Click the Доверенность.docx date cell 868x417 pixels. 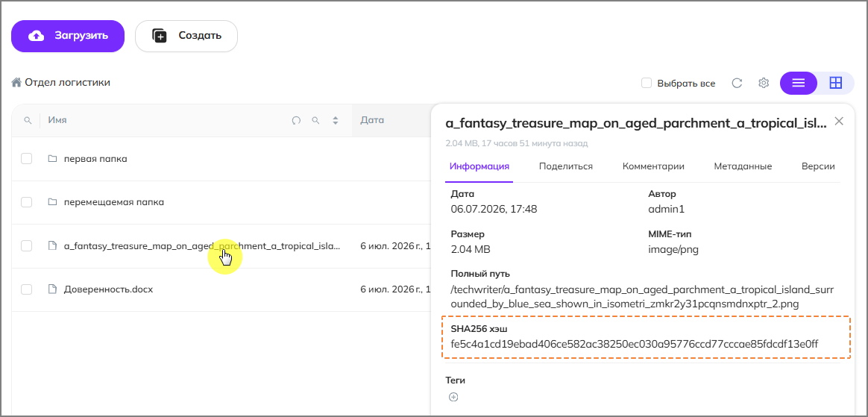pyautogui.click(x=396, y=289)
